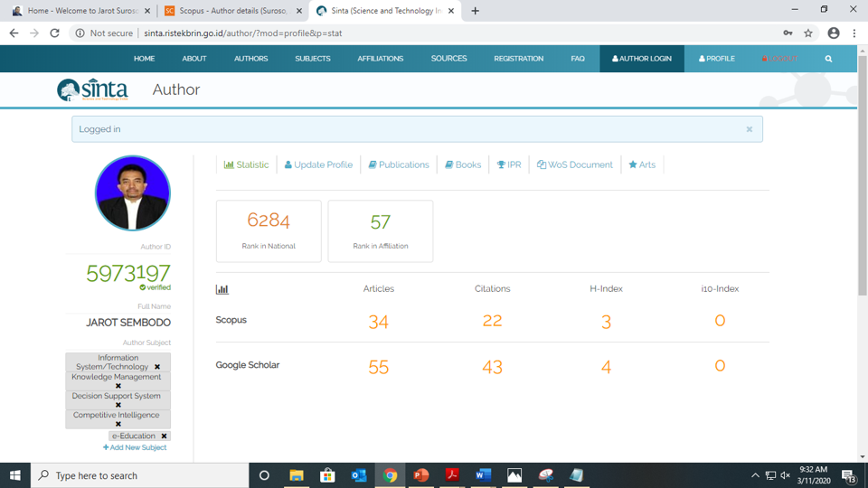
Task: Remove the e-Education subject tag
Action: pos(164,436)
